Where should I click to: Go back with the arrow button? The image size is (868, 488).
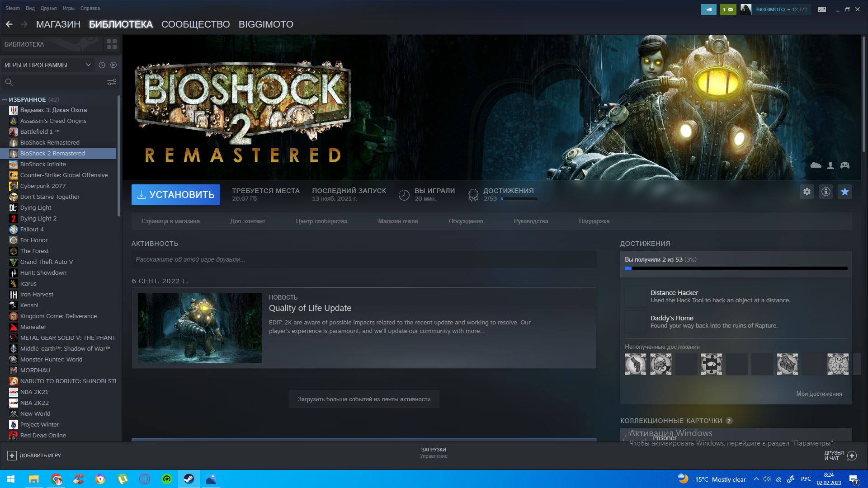point(9,24)
